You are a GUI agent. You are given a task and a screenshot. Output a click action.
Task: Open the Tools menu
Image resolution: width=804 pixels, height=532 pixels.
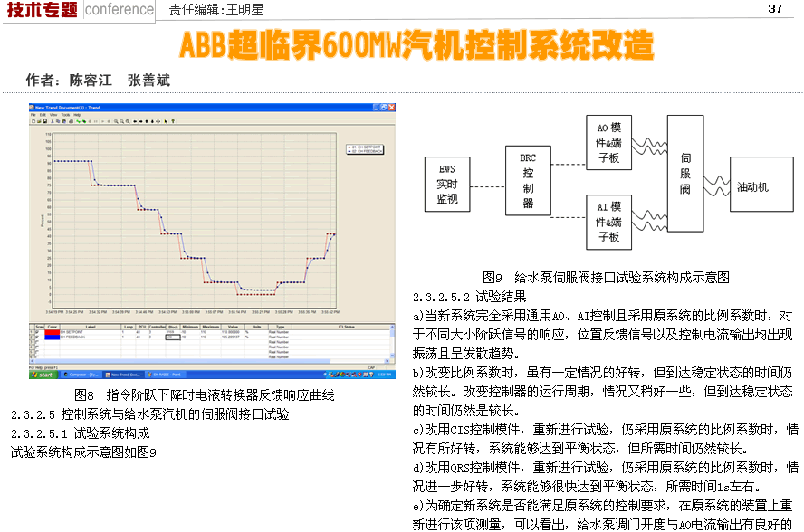[x=64, y=115]
